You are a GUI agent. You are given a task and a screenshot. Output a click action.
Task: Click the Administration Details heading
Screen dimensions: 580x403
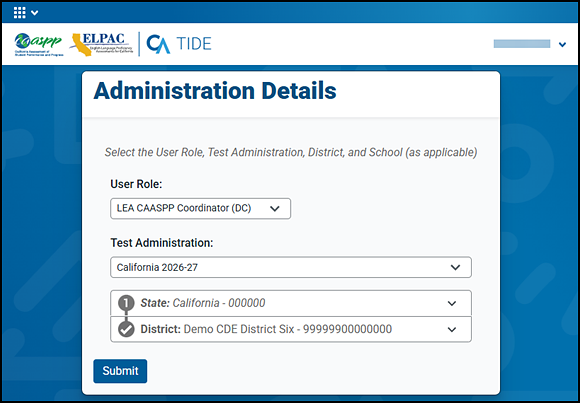[215, 91]
